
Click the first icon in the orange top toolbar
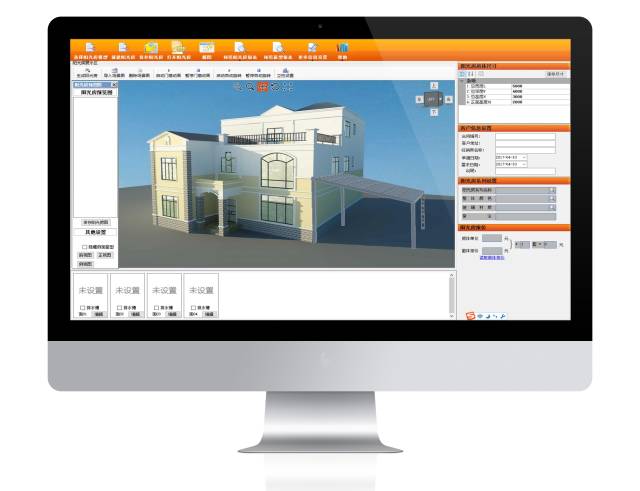click(x=90, y=47)
